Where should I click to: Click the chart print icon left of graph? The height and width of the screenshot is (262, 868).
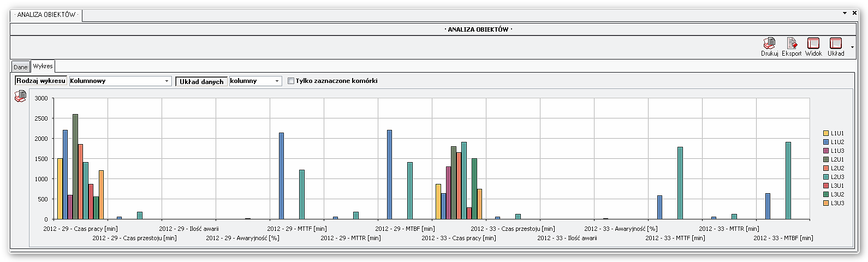20,97
